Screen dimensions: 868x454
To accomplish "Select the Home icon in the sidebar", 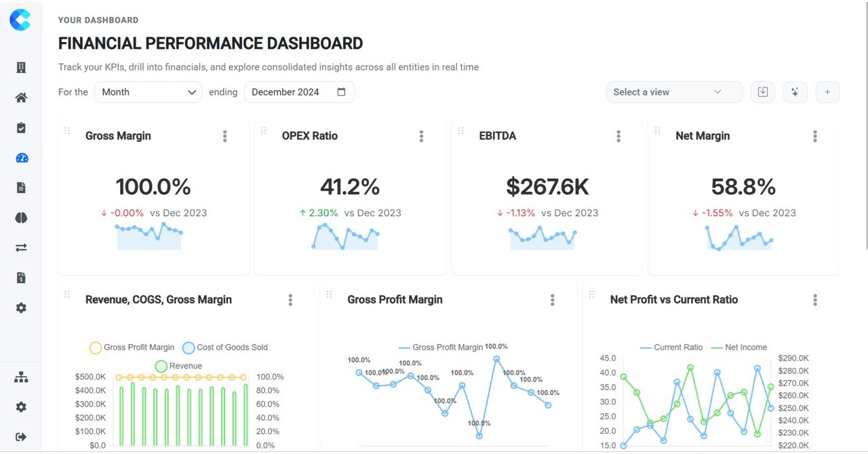I will (x=20, y=97).
